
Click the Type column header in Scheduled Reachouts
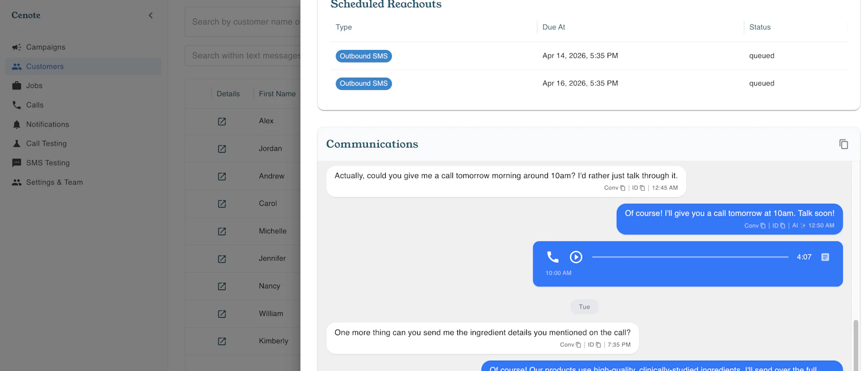pyautogui.click(x=343, y=27)
